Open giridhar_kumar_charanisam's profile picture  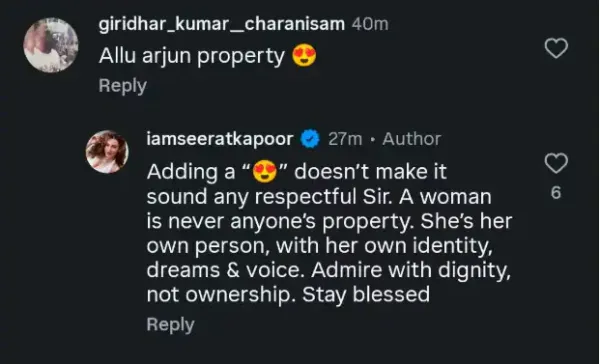(51, 45)
